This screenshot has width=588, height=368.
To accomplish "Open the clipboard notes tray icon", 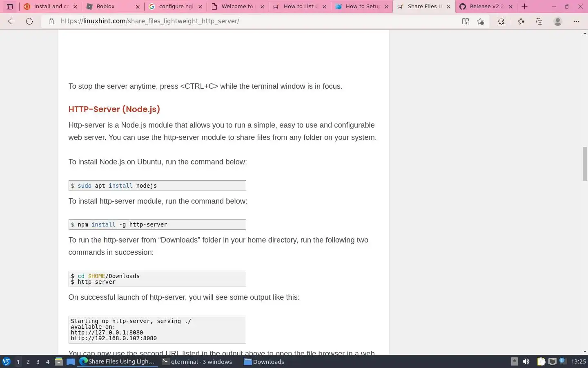I will click(541, 361).
